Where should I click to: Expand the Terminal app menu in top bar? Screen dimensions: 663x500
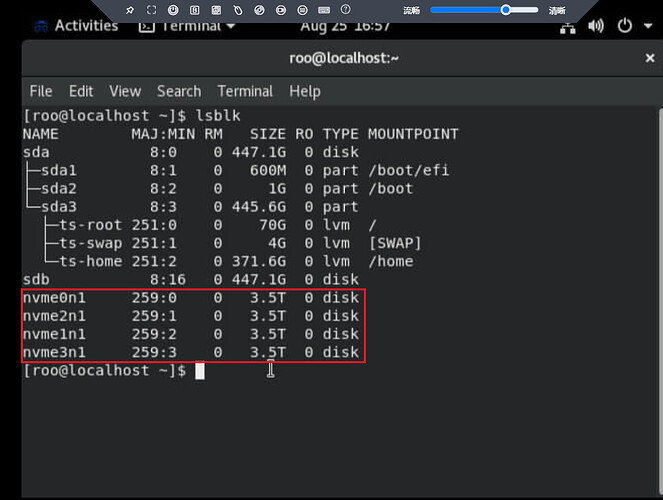pos(187,26)
